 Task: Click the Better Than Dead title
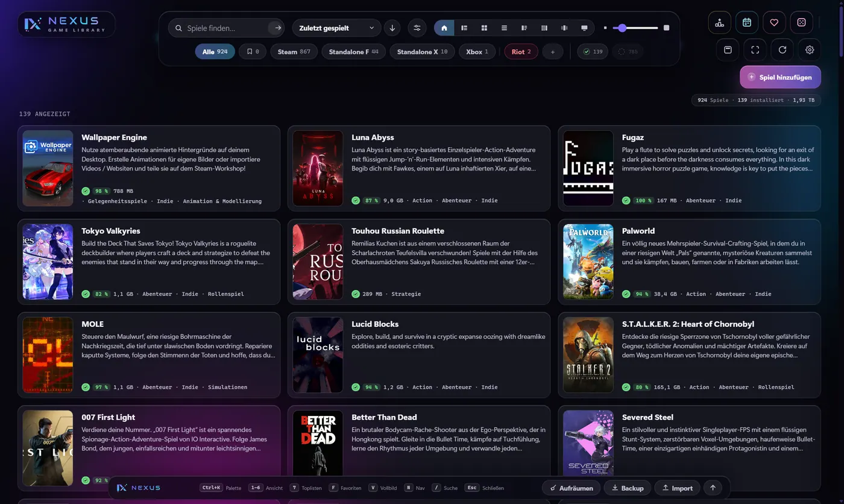pyautogui.click(x=384, y=417)
